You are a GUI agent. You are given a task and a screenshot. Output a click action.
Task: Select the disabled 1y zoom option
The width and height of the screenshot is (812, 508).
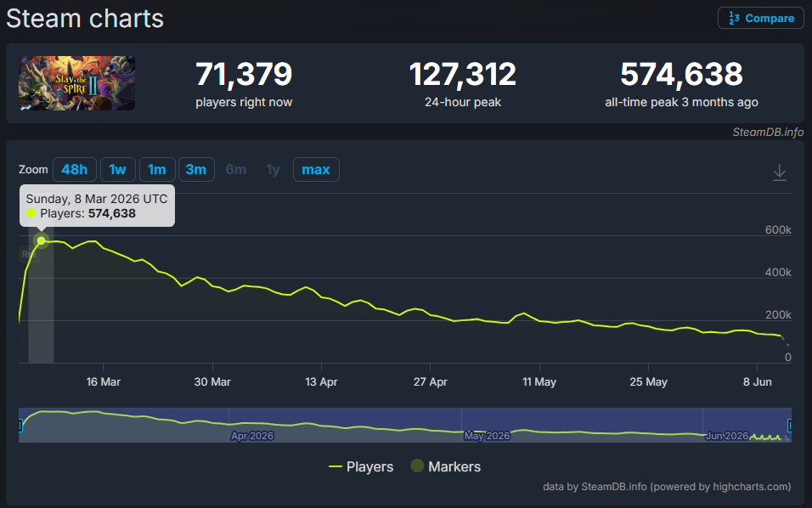tap(273, 169)
